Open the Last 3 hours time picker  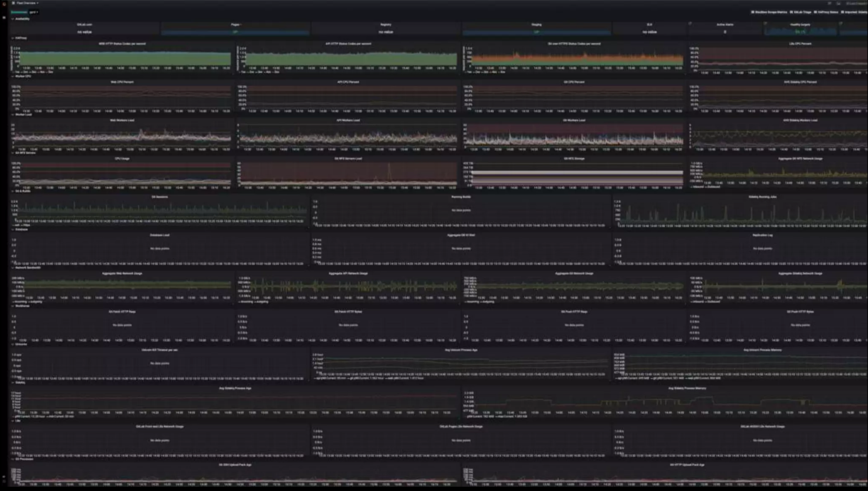[855, 3]
